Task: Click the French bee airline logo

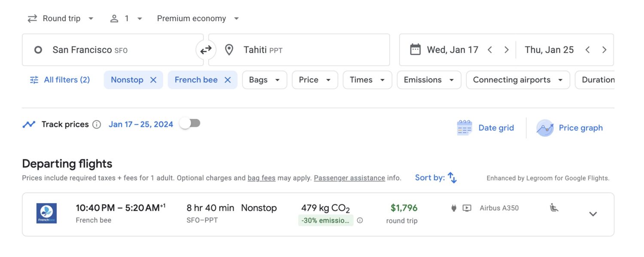Action: [46, 214]
